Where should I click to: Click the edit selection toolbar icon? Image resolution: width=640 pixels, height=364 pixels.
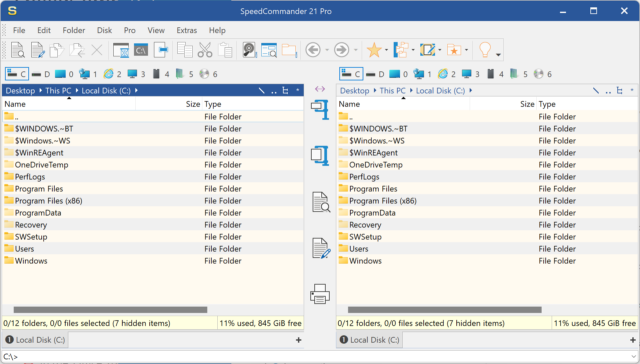coord(427,50)
